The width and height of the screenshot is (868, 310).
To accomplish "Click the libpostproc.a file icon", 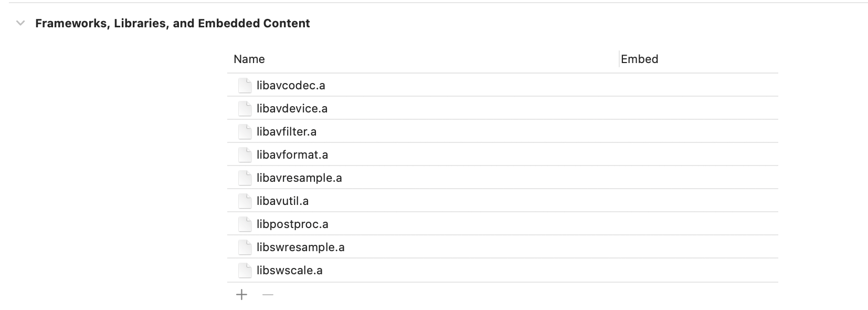I will (x=245, y=224).
